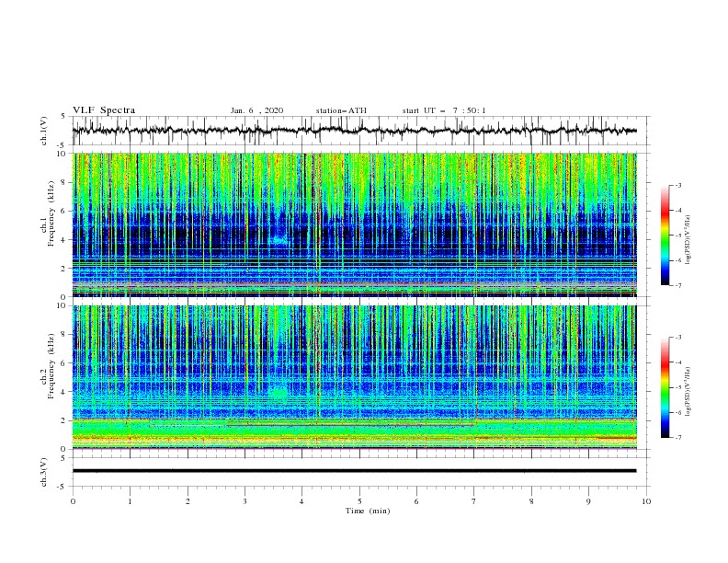Click the ch.1 voltage waveform trace

click(x=354, y=131)
